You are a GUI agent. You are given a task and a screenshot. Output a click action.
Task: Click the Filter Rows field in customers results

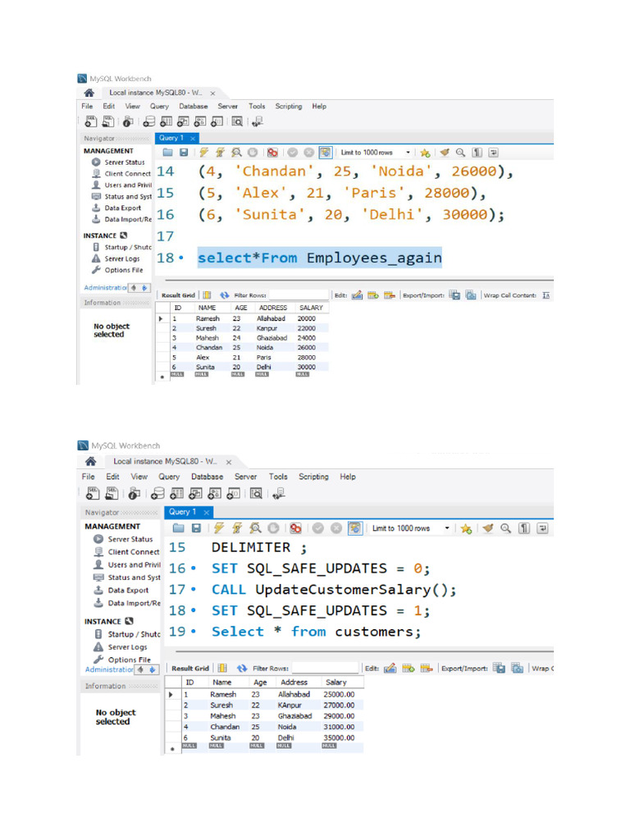click(x=325, y=669)
